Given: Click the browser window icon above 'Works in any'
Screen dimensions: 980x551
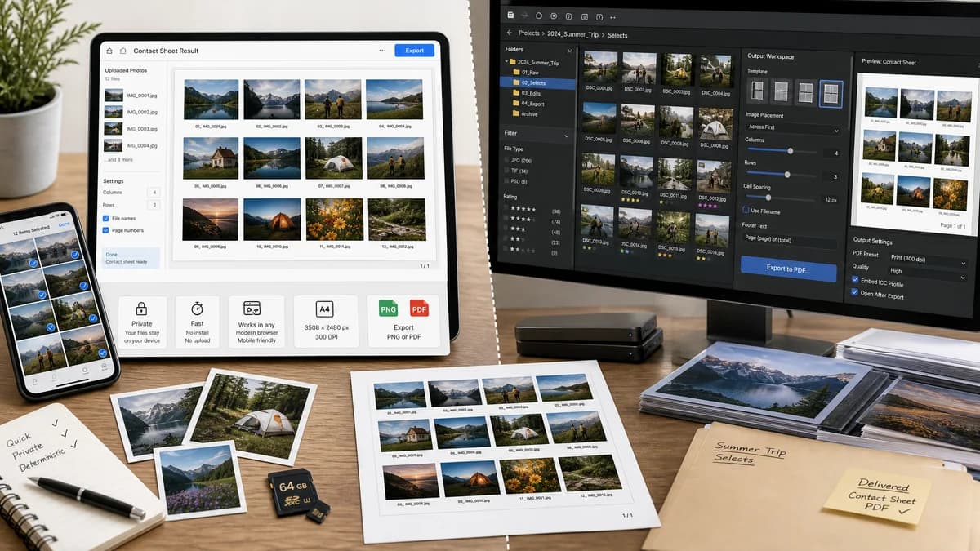Looking at the screenshot, I should [252, 309].
